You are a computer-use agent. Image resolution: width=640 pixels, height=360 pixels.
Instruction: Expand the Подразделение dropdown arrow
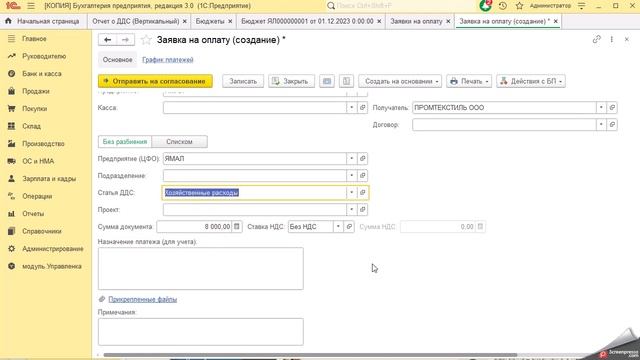pos(351,176)
